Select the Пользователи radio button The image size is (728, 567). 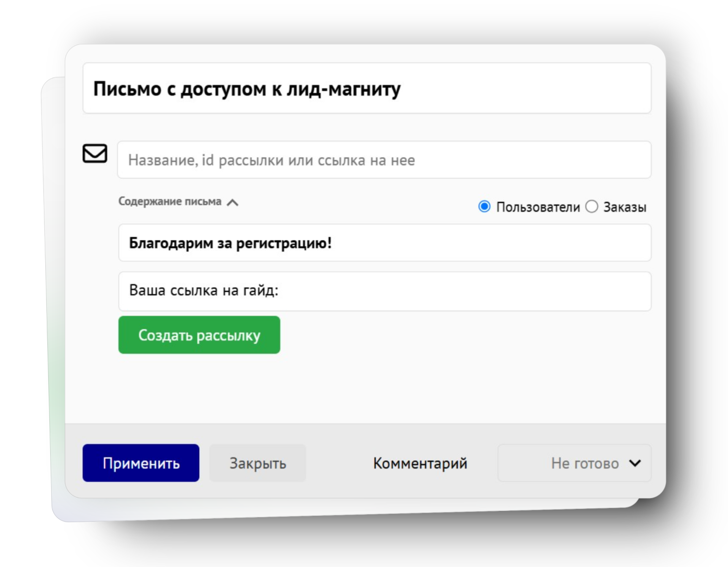coord(484,207)
